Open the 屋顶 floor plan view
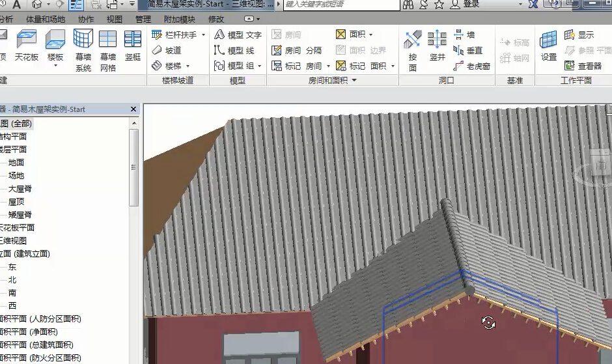This screenshot has width=612, height=364. click(16, 201)
